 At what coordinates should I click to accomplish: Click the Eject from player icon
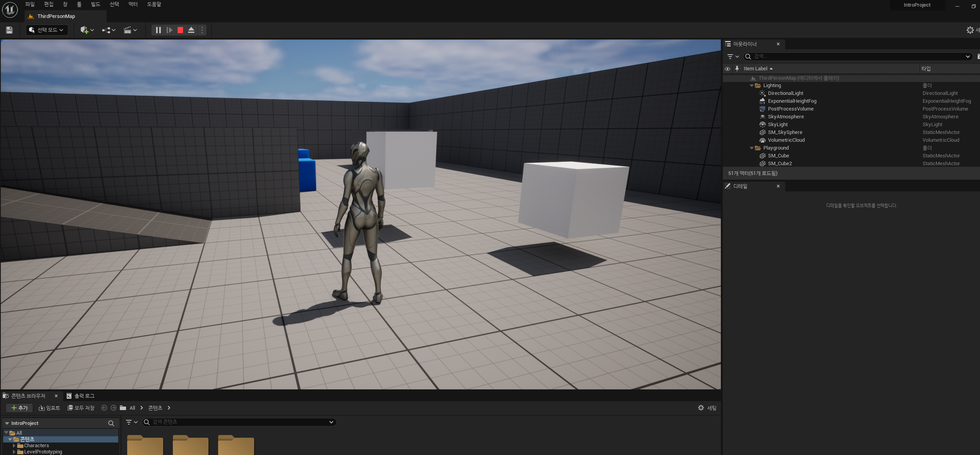click(191, 30)
